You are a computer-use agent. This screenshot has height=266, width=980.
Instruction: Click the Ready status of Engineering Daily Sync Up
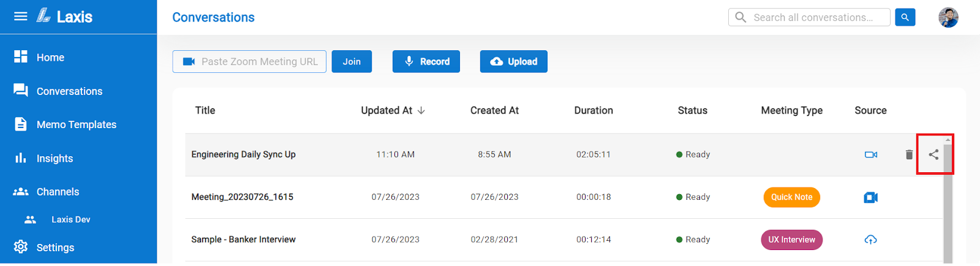(x=693, y=154)
